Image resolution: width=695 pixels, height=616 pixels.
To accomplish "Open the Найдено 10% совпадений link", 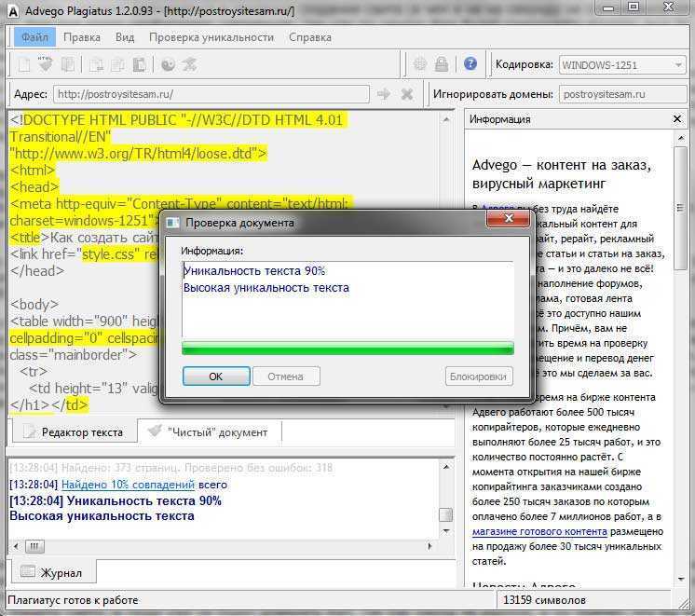I will click(128, 485).
